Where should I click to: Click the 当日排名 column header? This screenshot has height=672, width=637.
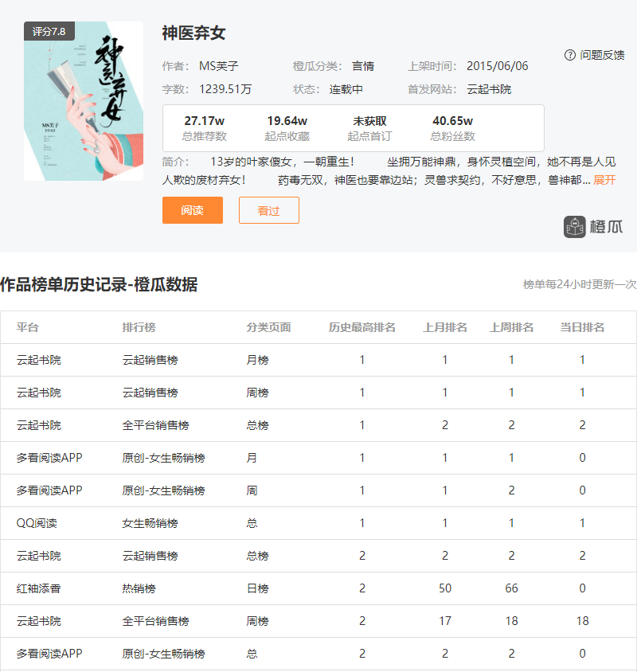(582, 327)
